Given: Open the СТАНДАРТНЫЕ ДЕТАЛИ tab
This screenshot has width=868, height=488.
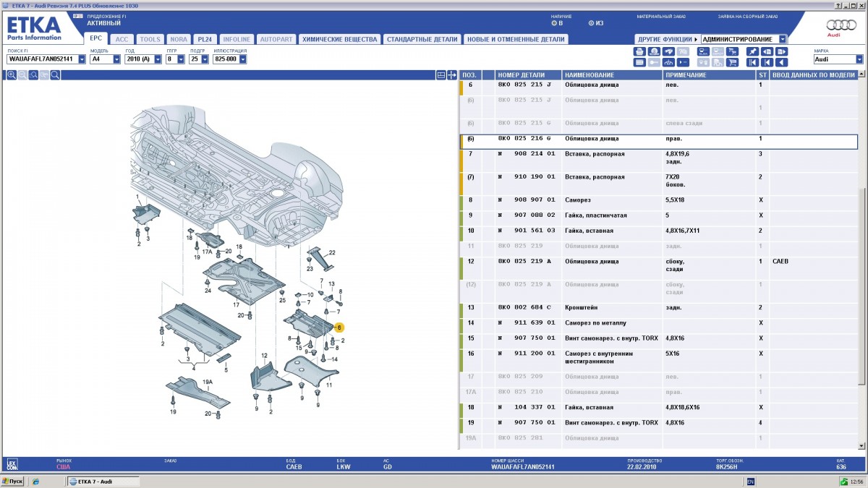Looking at the screenshot, I should click(x=422, y=39).
